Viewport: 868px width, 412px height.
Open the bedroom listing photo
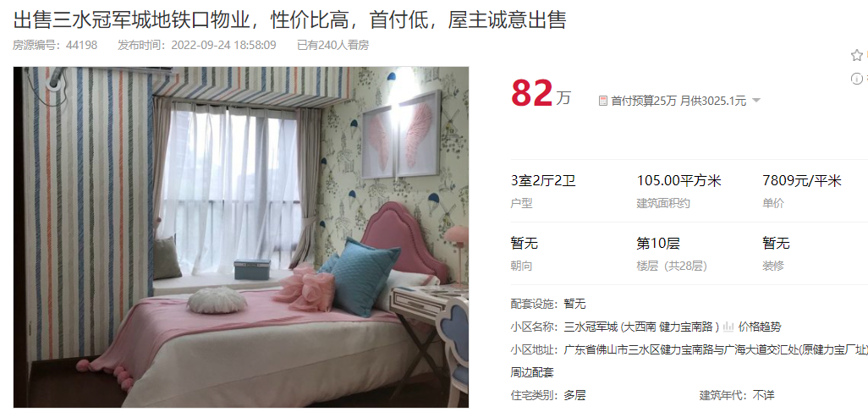[x=241, y=237]
